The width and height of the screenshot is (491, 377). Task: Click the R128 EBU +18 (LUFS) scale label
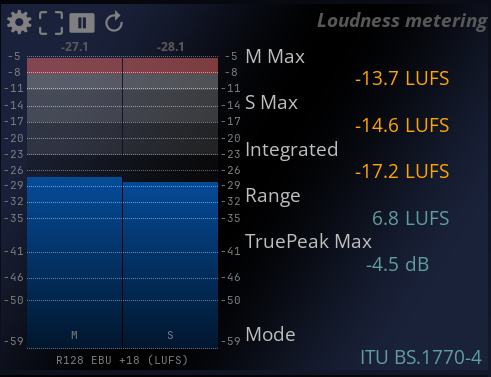point(122,360)
